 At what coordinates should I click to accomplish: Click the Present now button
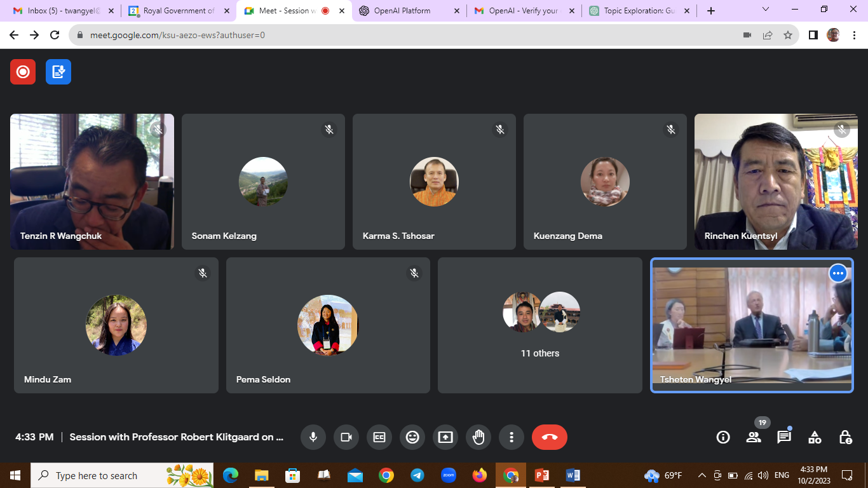point(445,437)
